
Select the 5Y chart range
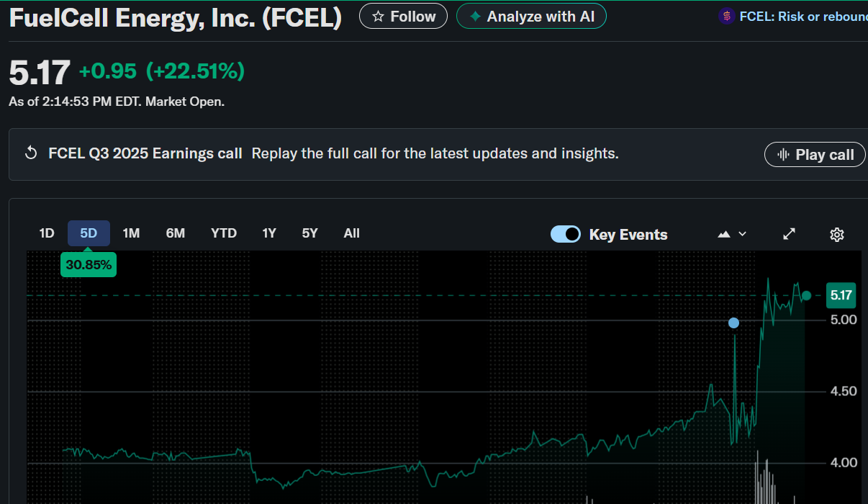tap(309, 233)
